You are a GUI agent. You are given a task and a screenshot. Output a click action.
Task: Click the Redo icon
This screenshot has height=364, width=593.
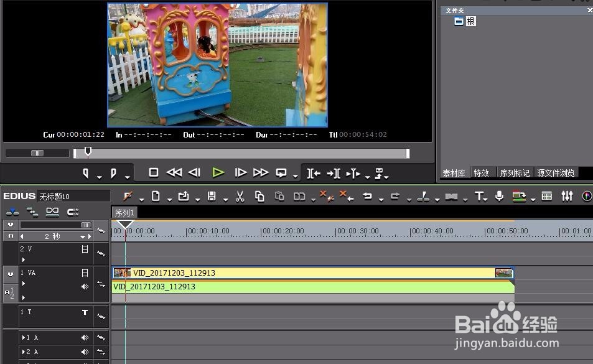pos(395,196)
